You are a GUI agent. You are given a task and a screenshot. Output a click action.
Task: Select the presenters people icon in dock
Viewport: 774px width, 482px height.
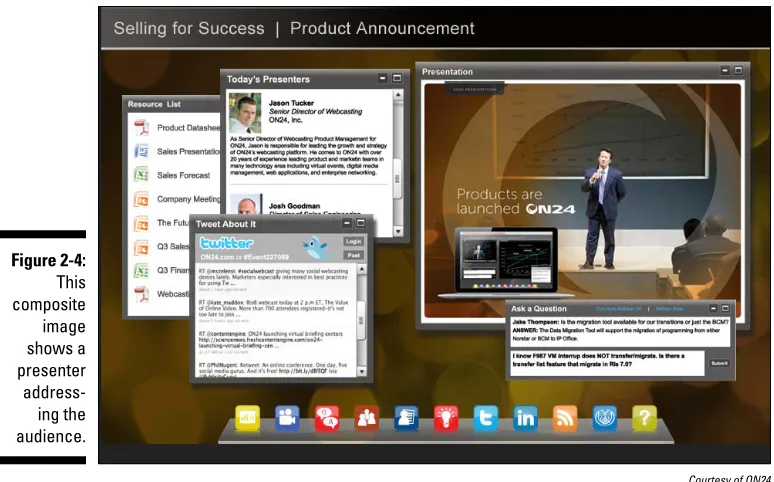click(x=366, y=418)
